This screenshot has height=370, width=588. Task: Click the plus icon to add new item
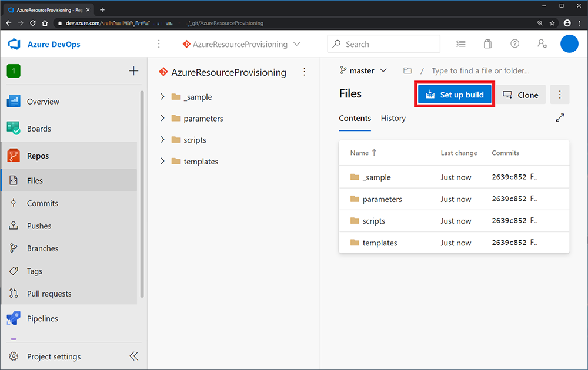tap(133, 71)
